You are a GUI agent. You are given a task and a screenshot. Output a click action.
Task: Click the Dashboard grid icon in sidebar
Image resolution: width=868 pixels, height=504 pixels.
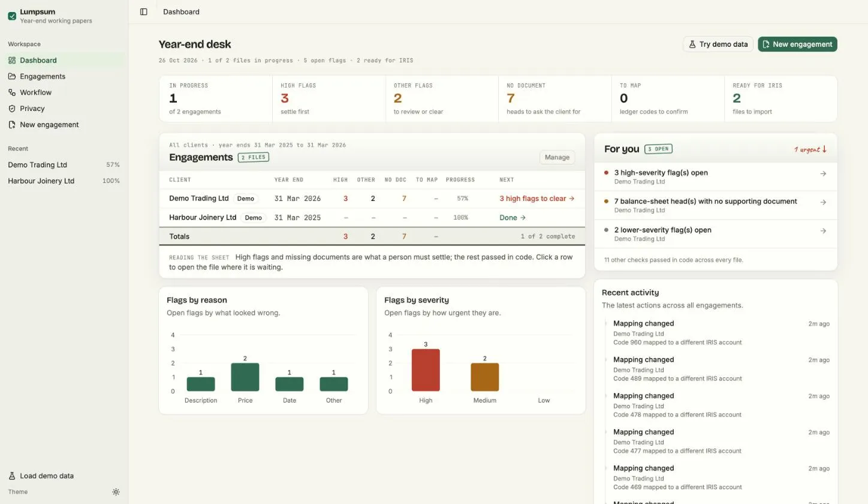point(12,60)
